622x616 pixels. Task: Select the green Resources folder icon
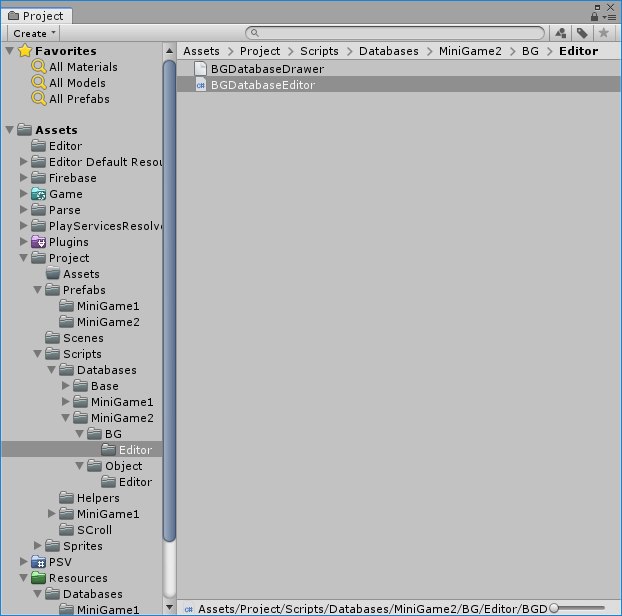tap(38, 578)
